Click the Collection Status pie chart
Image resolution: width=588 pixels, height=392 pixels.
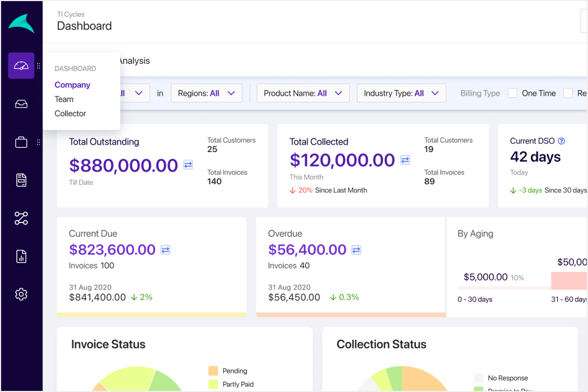point(402,379)
